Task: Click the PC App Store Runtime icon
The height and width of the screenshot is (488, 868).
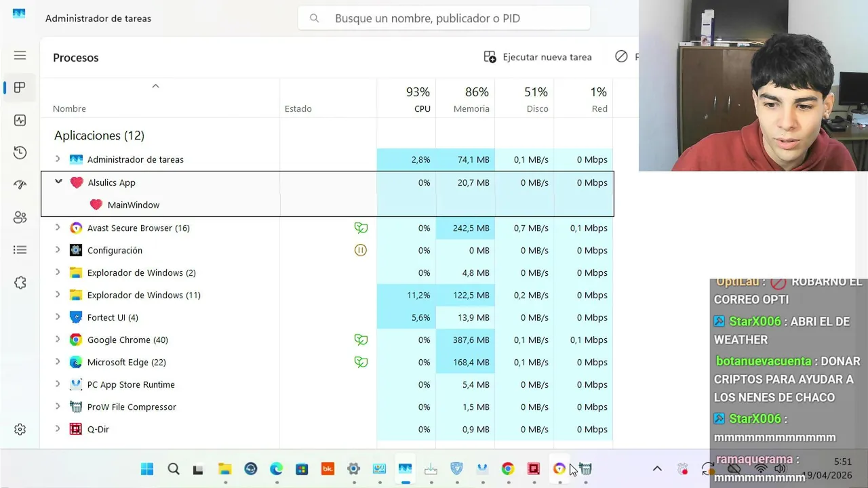Action: coord(76,384)
